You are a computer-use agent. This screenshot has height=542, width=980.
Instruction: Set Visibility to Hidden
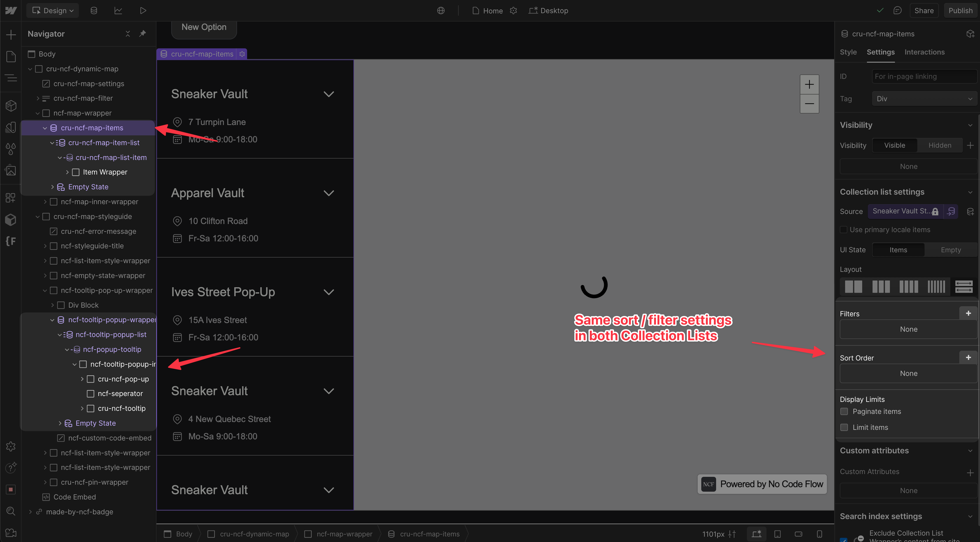[x=940, y=145]
